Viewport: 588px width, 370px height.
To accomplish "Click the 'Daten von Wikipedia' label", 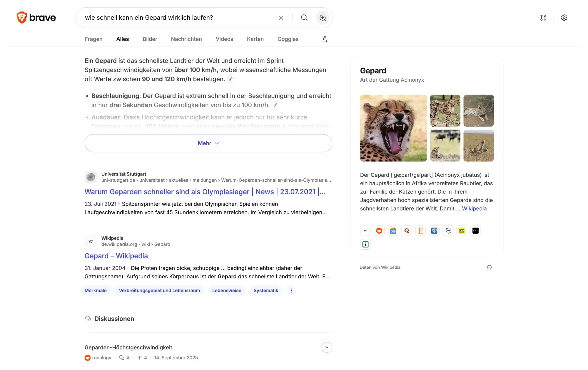I will (380, 267).
